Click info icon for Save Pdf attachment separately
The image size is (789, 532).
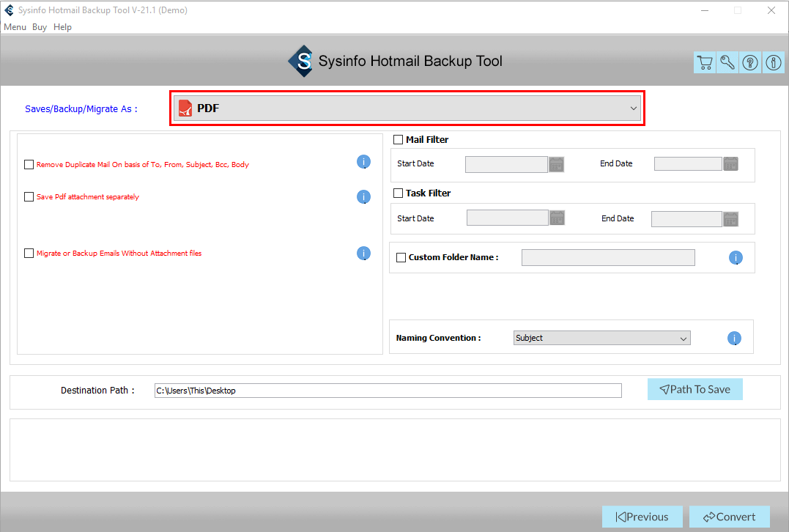click(364, 197)
